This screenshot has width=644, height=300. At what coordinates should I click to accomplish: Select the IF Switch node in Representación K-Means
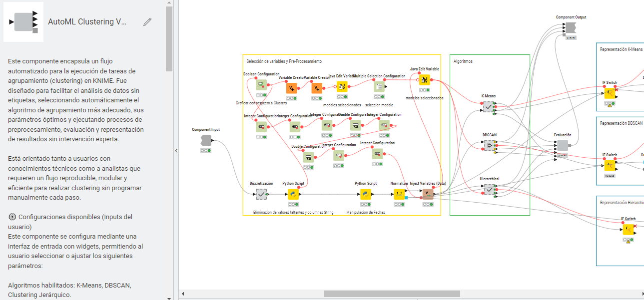point(611,92)
